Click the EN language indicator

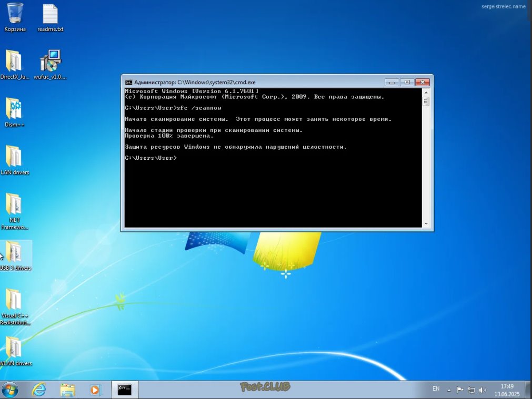[436, 389]
